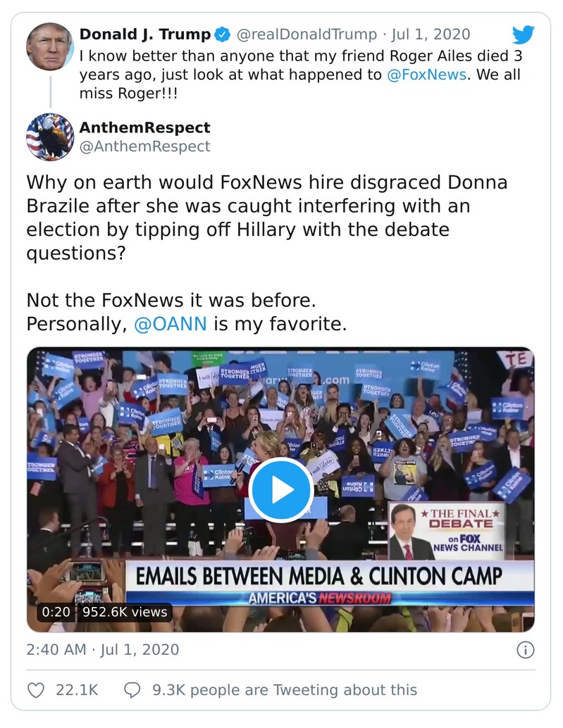
Task: Open the @FoxNews mention link
Action: pos(427,74)
